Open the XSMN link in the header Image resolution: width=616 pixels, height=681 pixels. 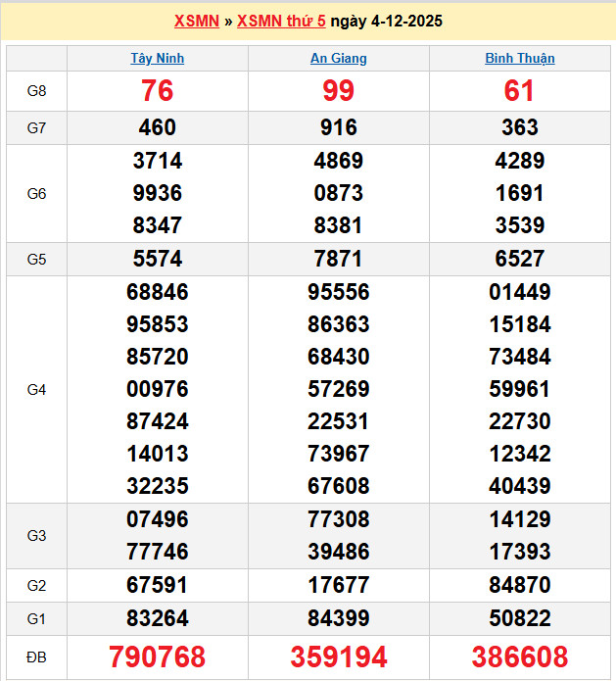[196, 21]
